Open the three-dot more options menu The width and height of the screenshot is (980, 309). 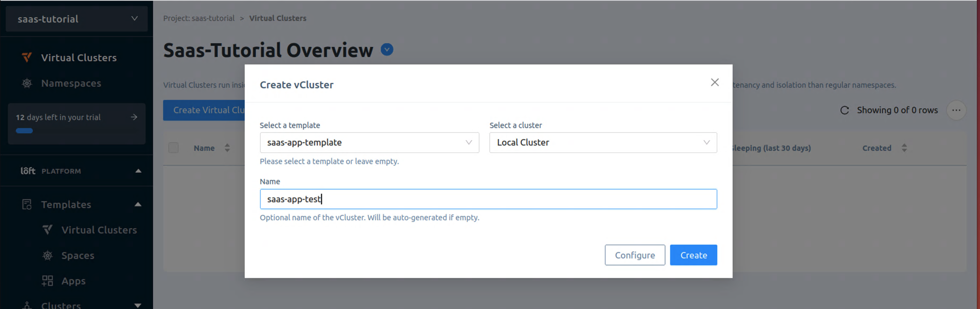956,110
